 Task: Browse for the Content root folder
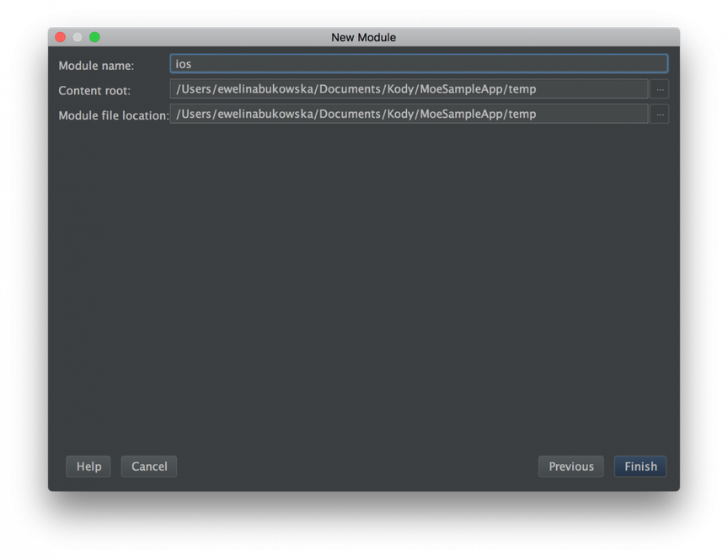(659, 89)
